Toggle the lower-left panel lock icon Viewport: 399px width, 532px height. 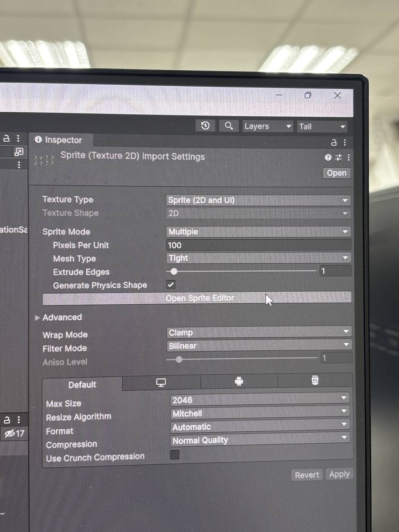(x=7, y=420)
